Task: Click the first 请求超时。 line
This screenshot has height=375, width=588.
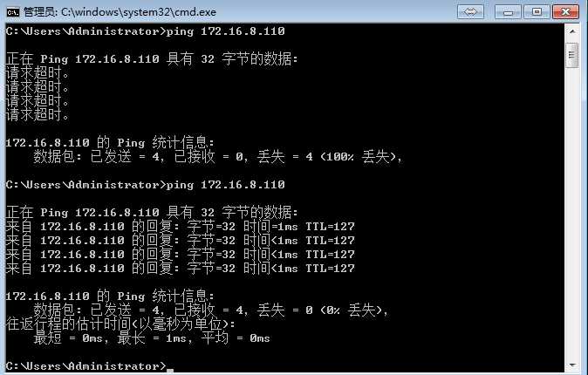Action: click(38, 72)
